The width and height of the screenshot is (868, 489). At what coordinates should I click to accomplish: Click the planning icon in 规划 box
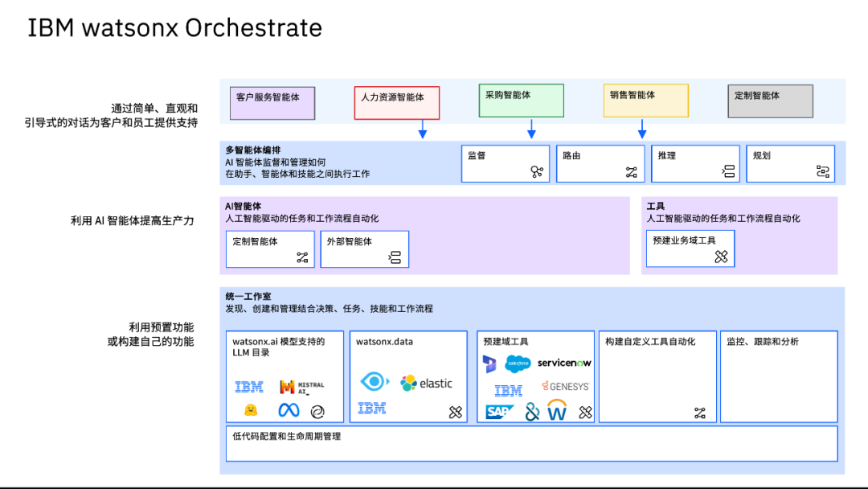tap(823, 171)
